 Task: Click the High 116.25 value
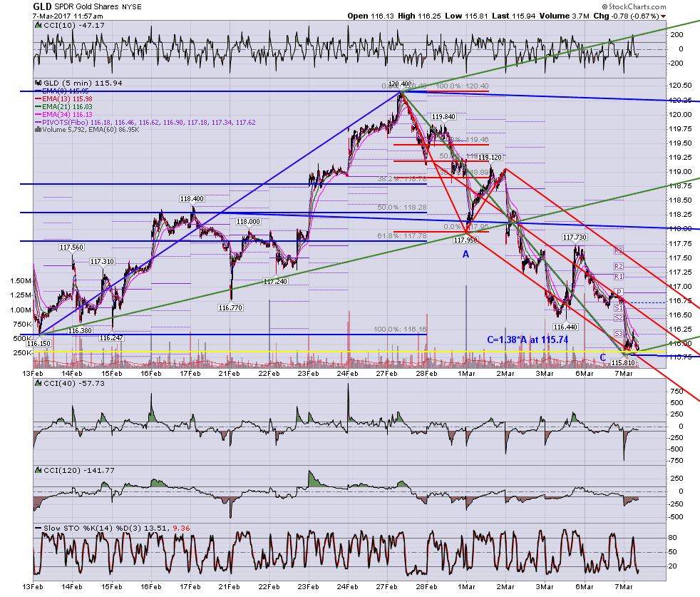coord(419,16)
